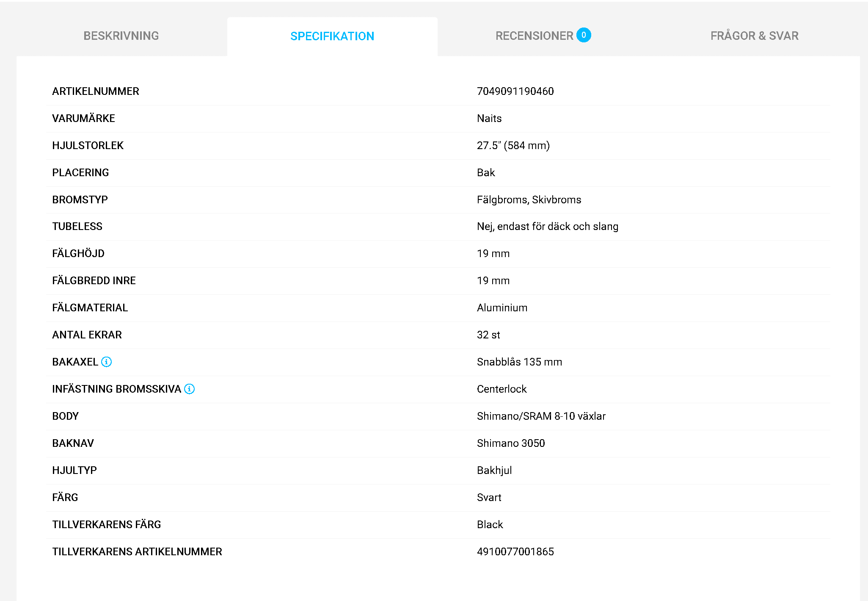The image size is (868, 601).
Task: Go to the Frågor & Svar tab
Action: [x=754, y=36]
